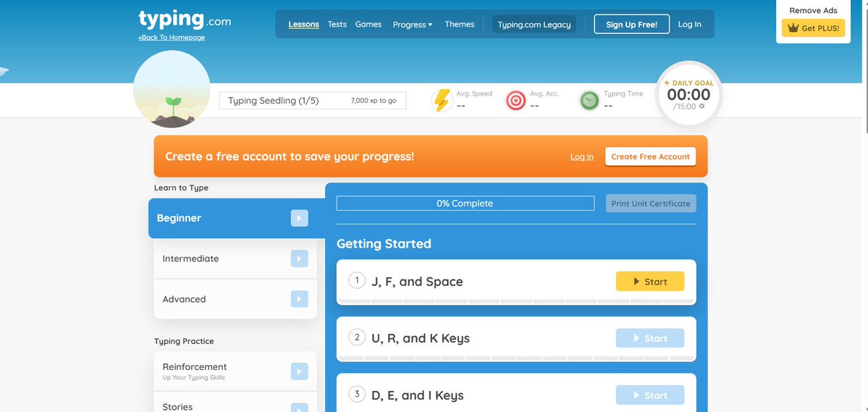Screen dimensions: 868x412
Task: Open Stories typing practice
Action: 235,403
